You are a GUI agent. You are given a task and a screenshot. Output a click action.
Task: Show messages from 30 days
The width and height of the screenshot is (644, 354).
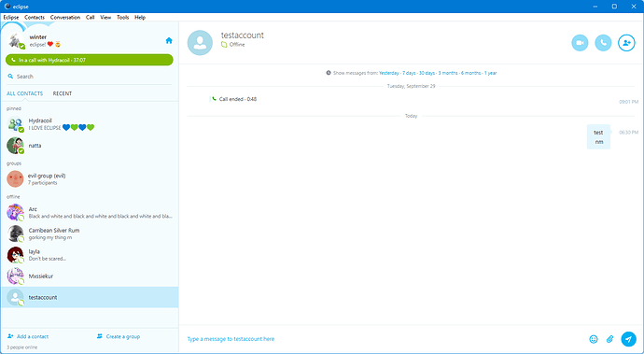click(427, 73)
